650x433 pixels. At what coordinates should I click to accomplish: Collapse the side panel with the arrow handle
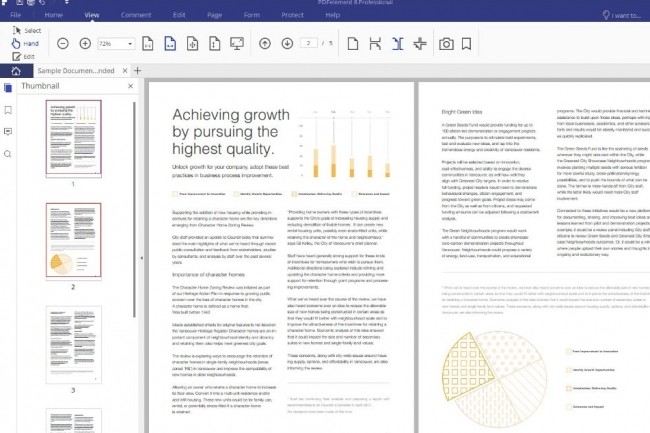coord(142,258)
